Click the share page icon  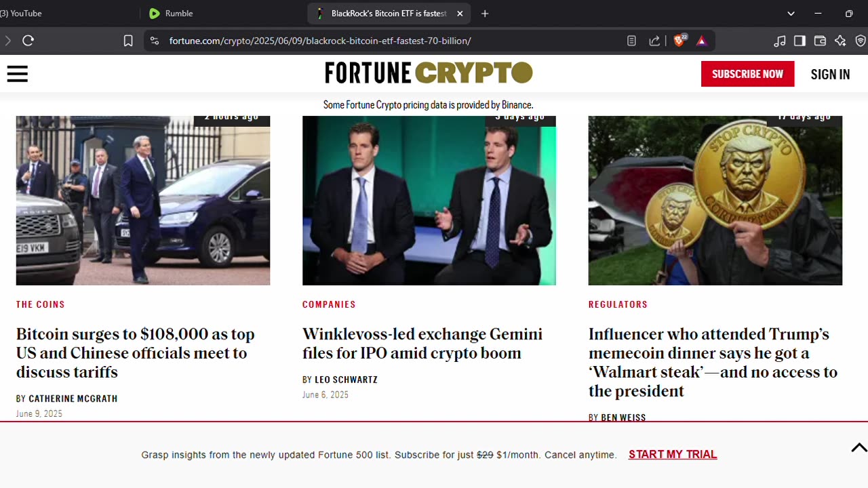[x=654, y=41]
